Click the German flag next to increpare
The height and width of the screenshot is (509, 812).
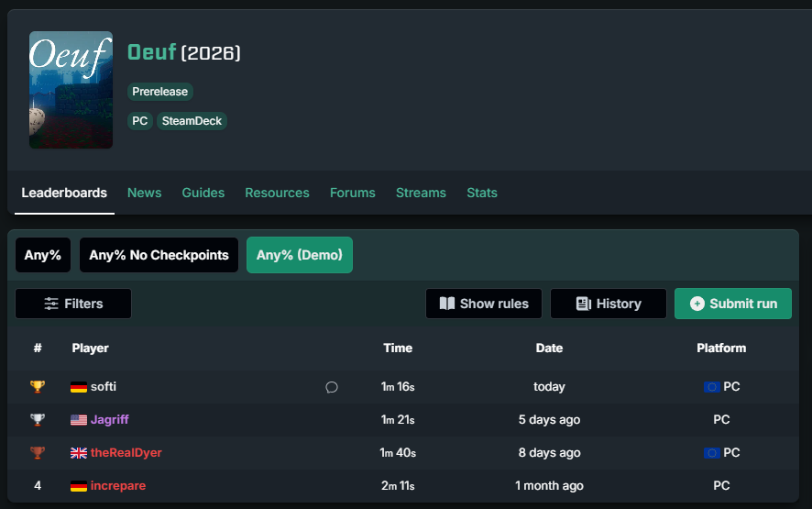(x=79, y=486)
